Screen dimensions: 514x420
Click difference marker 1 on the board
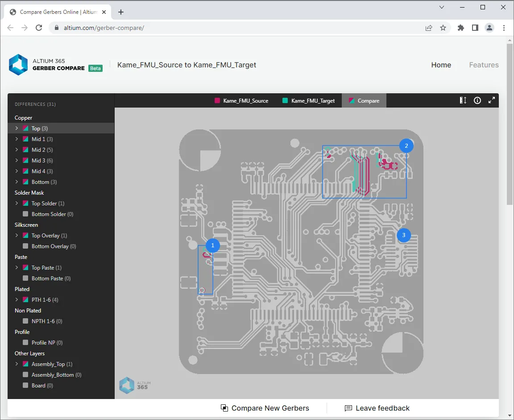[212, 245]
